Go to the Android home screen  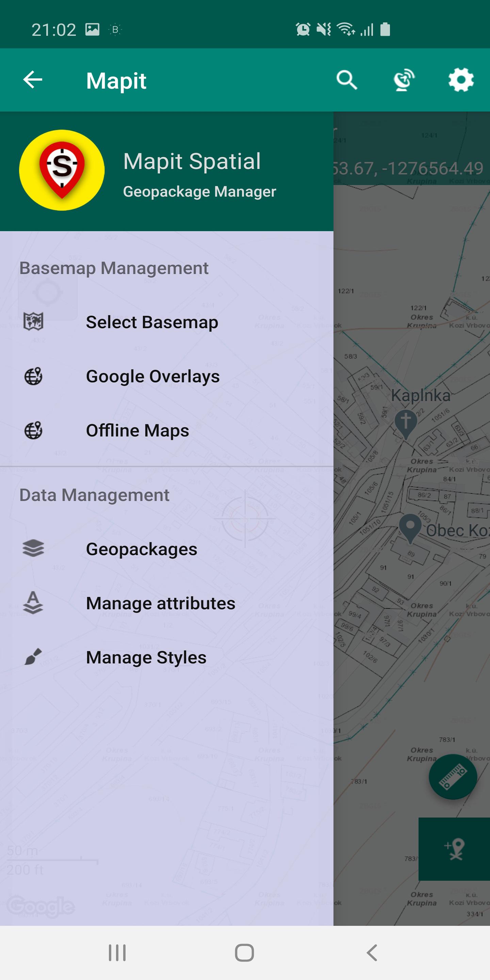(245, 953)
